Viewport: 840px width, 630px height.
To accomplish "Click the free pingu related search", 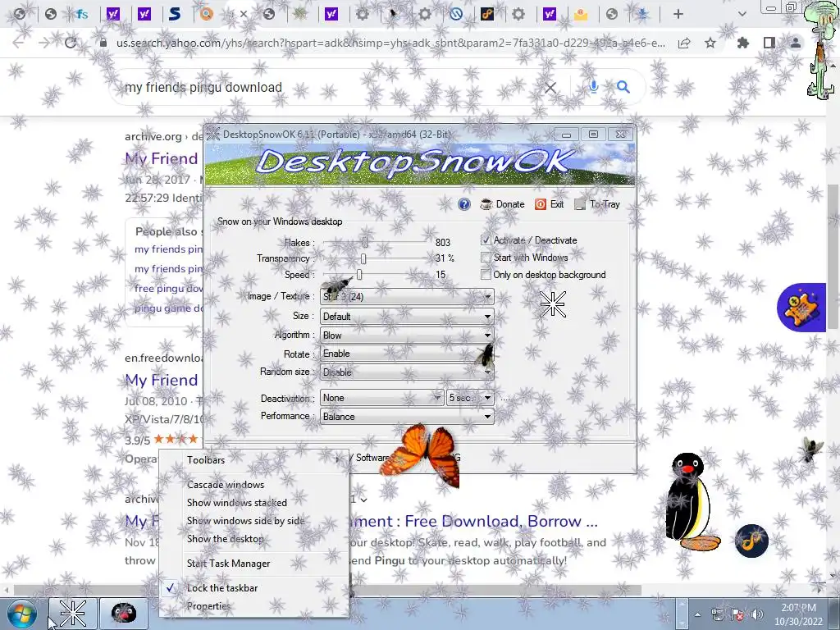I will (x=169, y=288).
